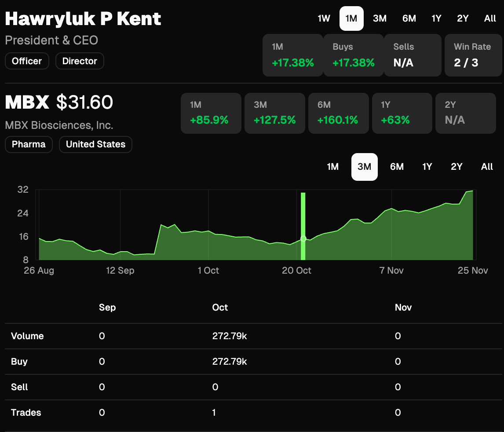Set stock chart range to All

point(487,167)
